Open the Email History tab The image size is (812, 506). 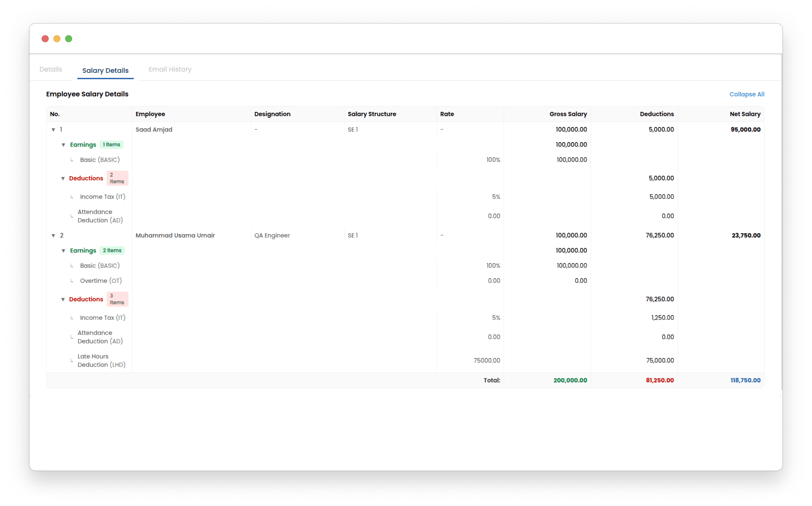tap(170, 69)
